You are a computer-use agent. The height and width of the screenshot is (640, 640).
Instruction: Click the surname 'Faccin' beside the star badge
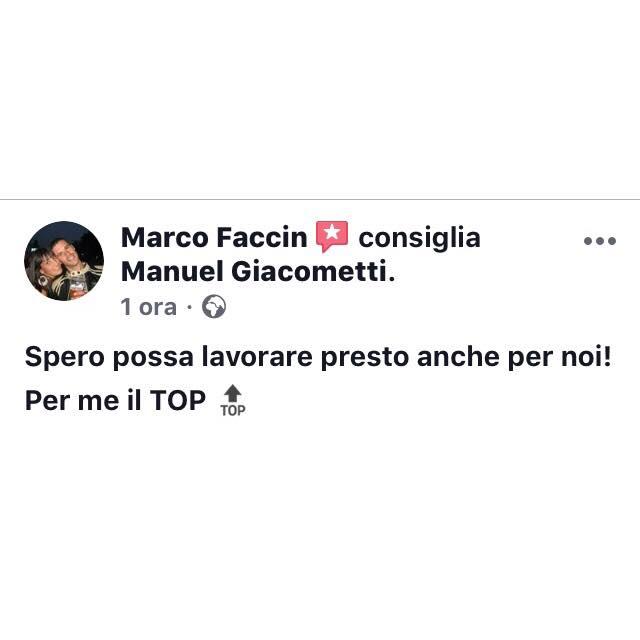(x=262, y=237)
